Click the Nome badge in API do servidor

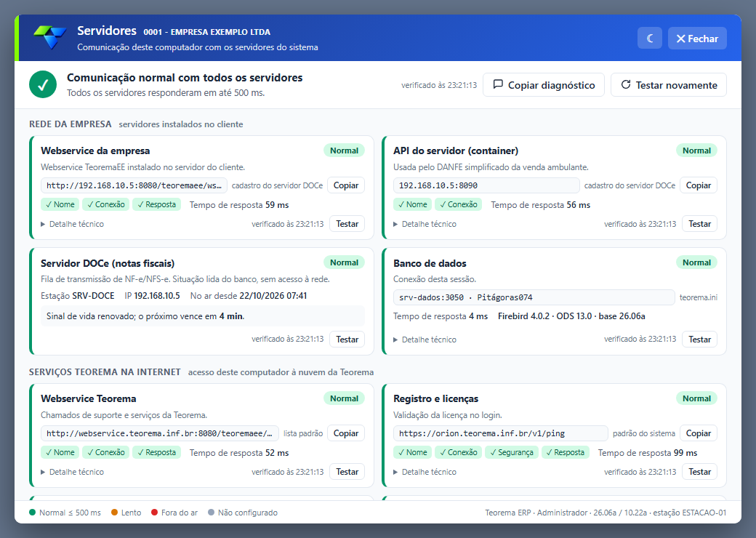coord(413,204)
